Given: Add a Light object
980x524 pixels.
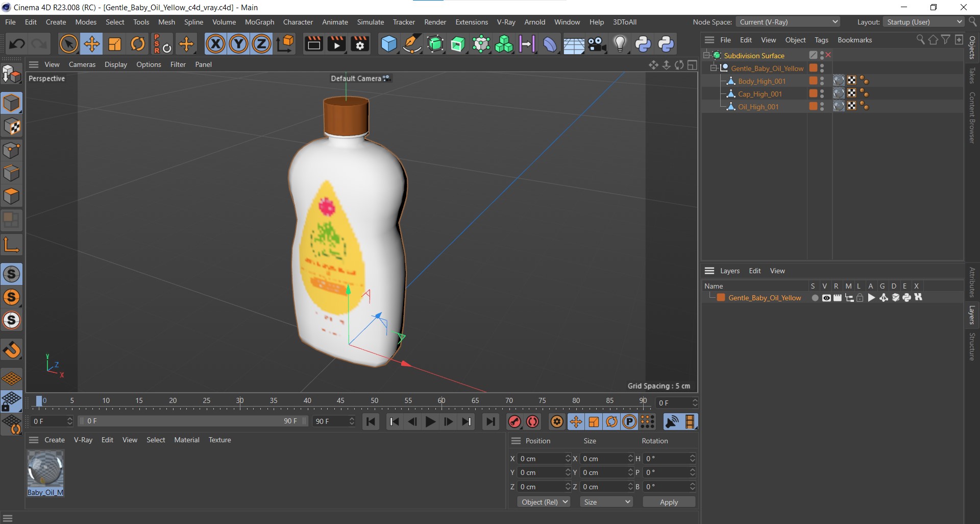Looking at the screenshot, I should point(620,44).
